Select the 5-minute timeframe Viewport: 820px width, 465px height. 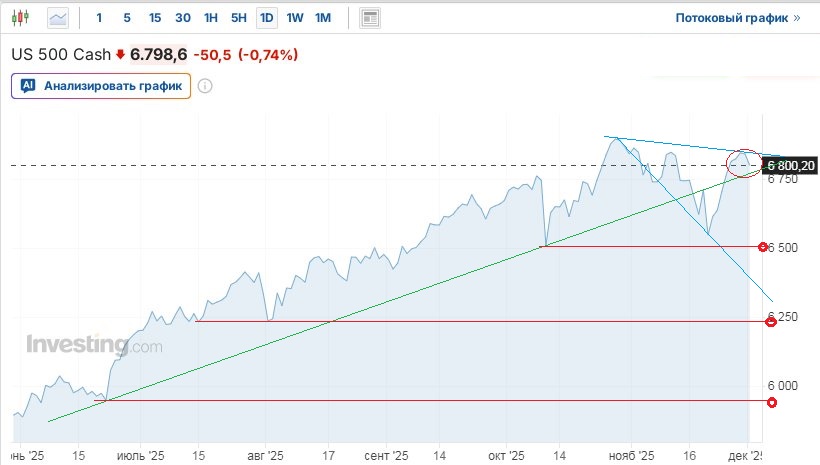click(x=127, y=18)
